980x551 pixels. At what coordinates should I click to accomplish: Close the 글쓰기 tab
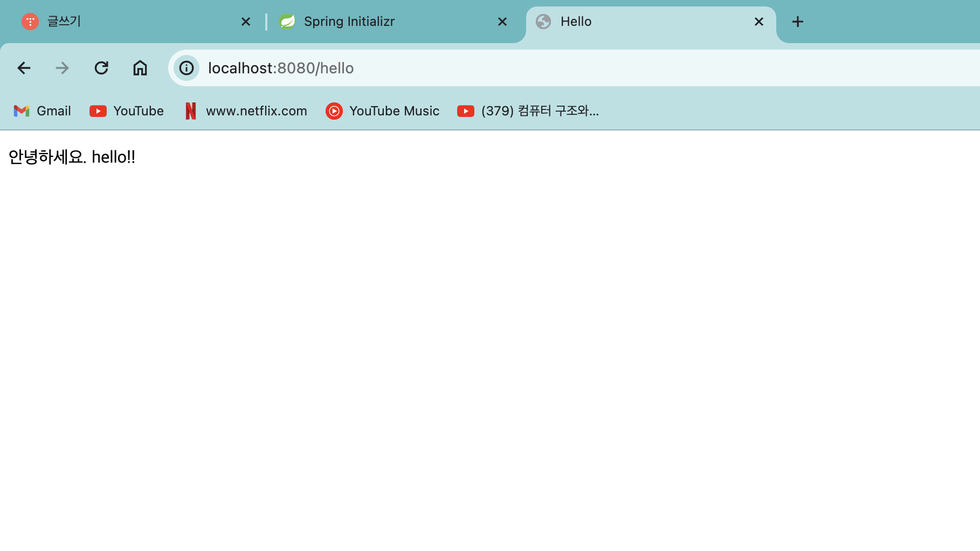pyautogui.click(x=246, y=22)
